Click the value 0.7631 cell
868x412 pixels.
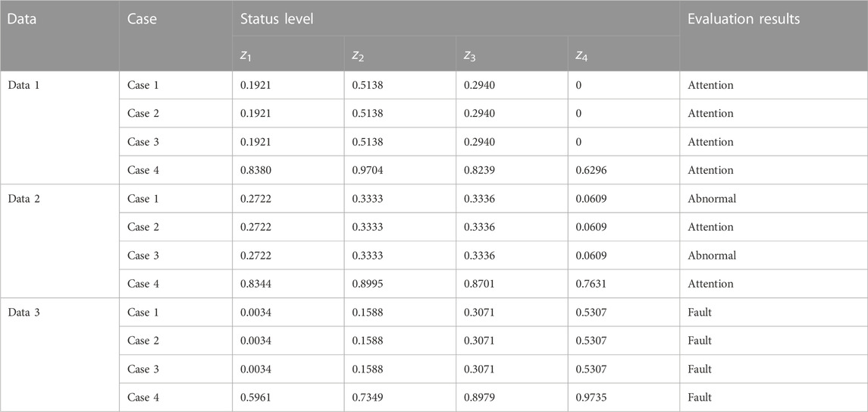pyautogui.click(x=623, y=284)
